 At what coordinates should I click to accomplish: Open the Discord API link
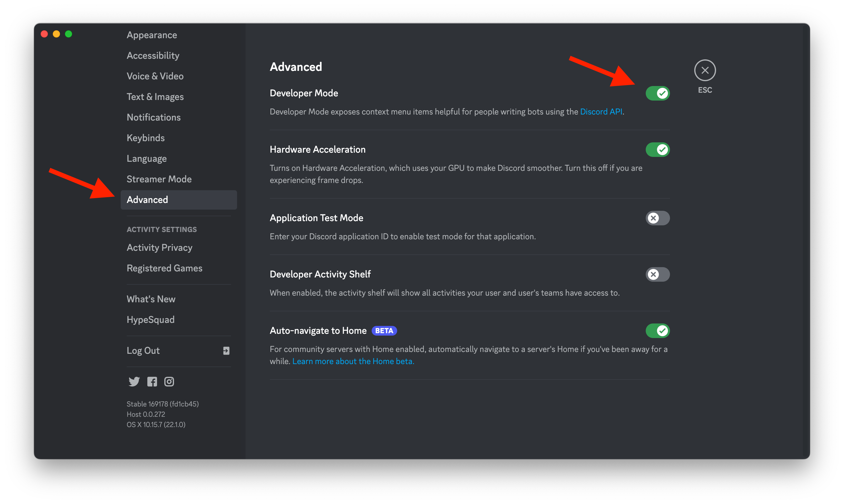click(x=601, y=111)
